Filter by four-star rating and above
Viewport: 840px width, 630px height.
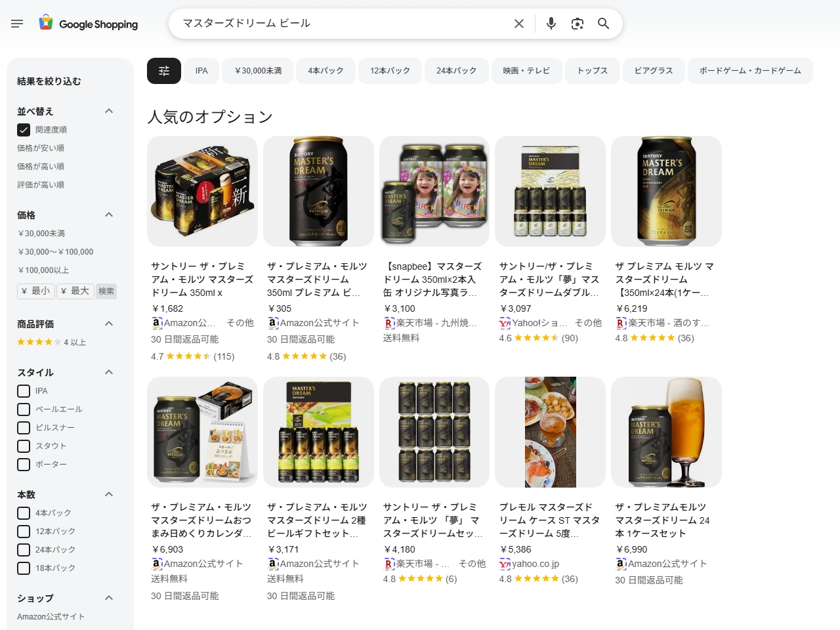[51, 342]
